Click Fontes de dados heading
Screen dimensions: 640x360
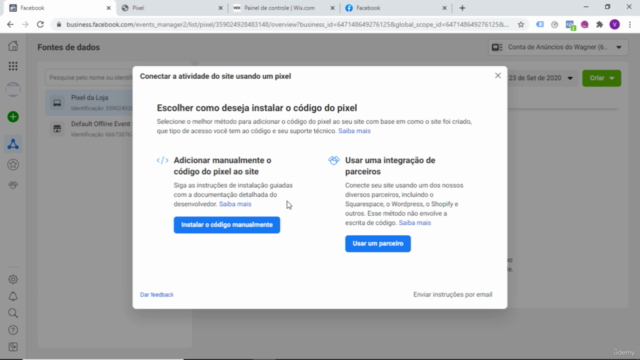click(x=69, y=47)
